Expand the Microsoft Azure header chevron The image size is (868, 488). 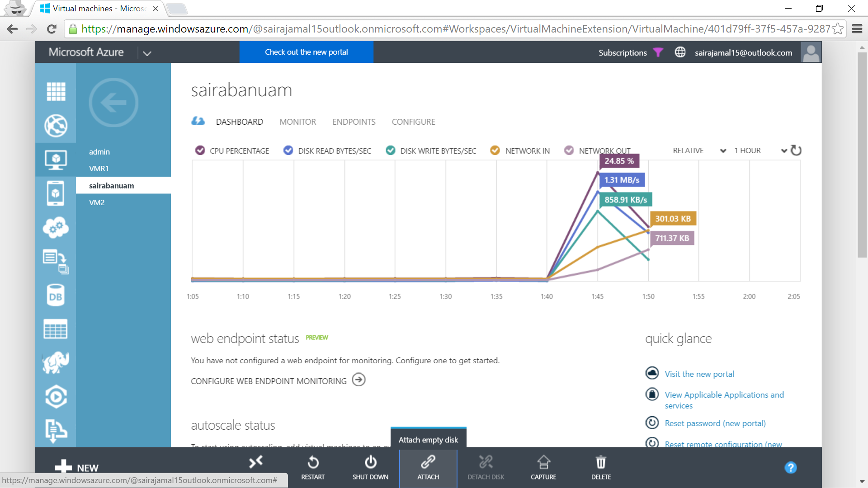pos(147,53)
